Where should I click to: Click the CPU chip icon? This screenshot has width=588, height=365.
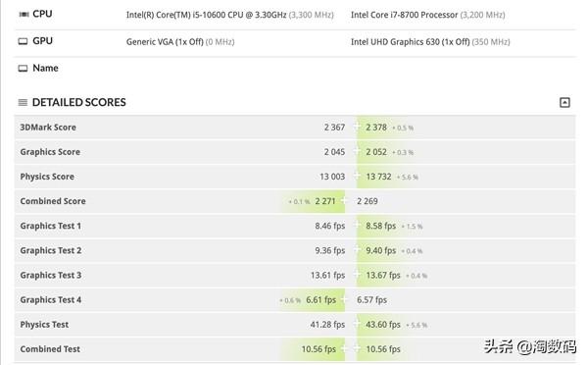24,15
